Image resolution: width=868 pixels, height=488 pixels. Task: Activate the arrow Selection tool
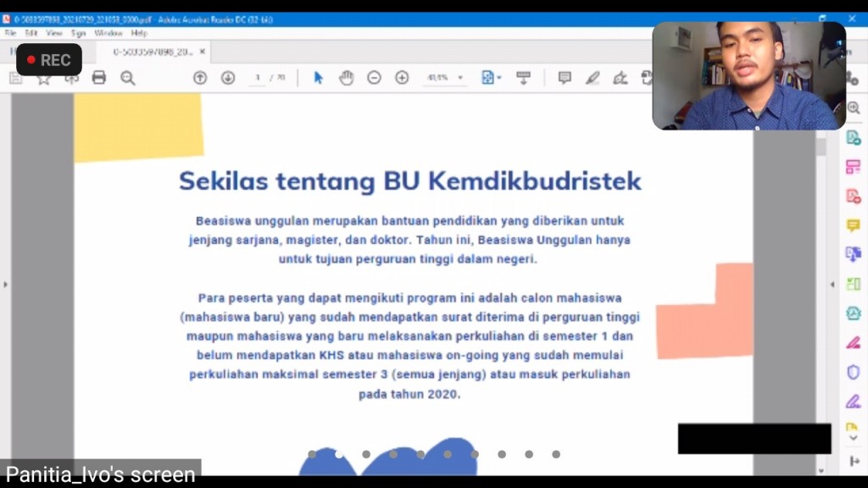(x=319, y=78)
